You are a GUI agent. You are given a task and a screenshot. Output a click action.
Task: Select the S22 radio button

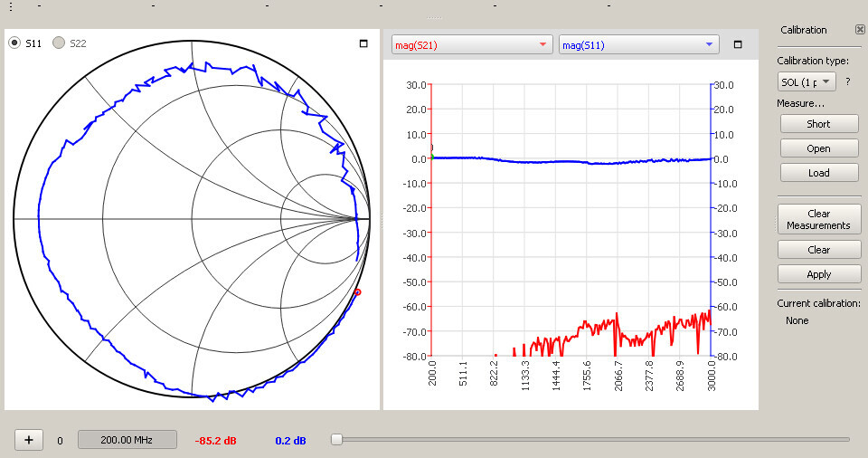click(x=59, y=43)
